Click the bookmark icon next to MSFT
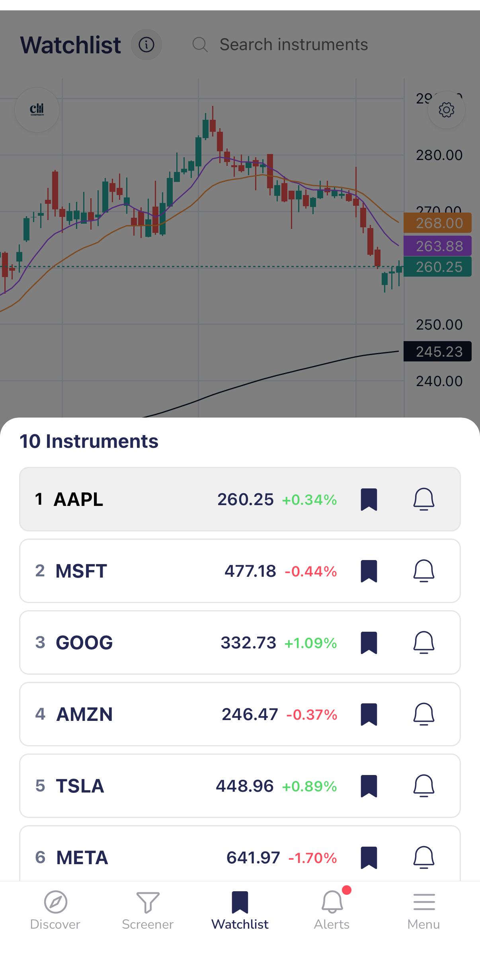 pyautogui.click(x=369, y=570)
